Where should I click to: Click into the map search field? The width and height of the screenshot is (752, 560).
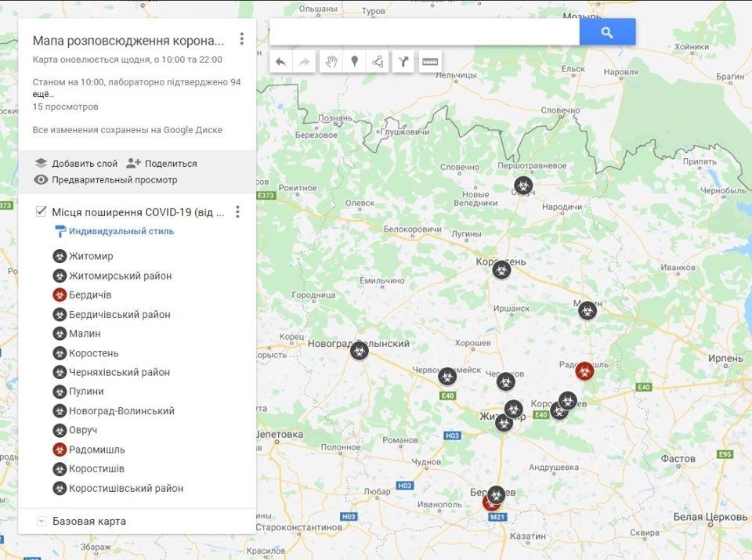[425, 32]
